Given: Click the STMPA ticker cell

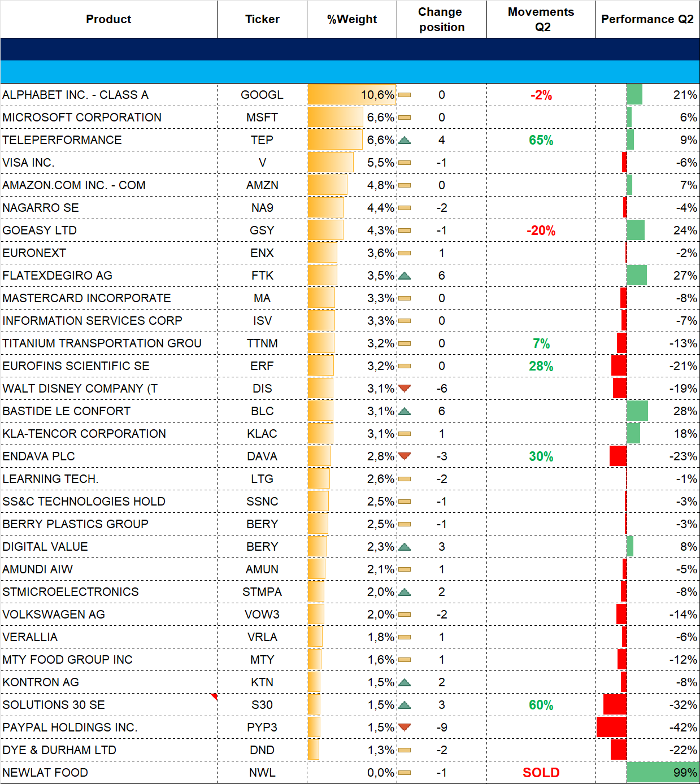Looking at the screenshot, I should tap(262, 592).
